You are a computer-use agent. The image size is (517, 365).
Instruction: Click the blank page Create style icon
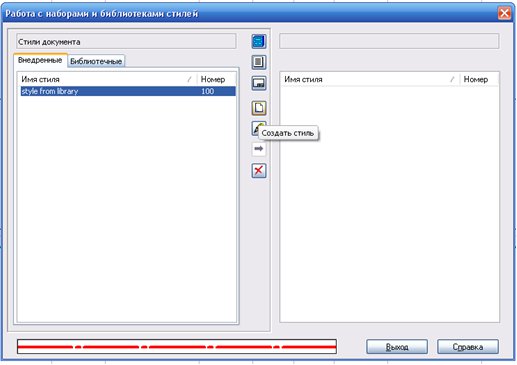point(259,108)
